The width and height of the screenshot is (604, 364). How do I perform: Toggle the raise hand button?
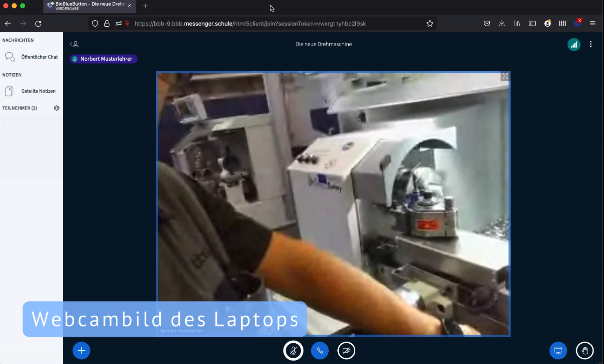point(585,350)
